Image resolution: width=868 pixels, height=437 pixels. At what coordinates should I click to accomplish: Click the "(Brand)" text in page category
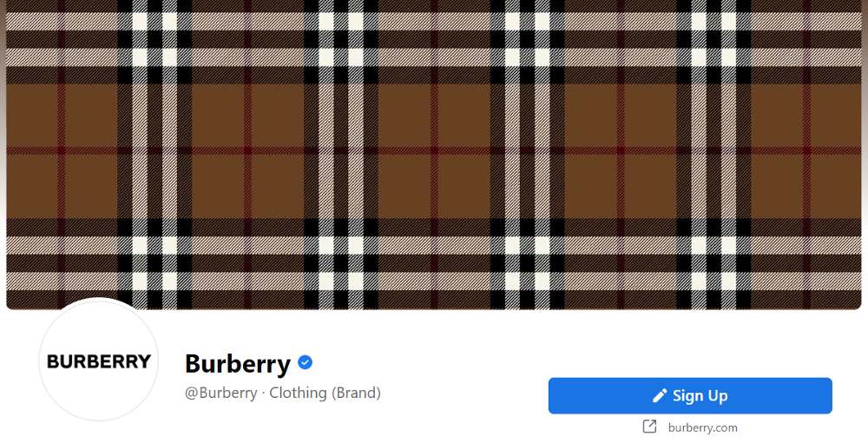[x=357, y=393]
